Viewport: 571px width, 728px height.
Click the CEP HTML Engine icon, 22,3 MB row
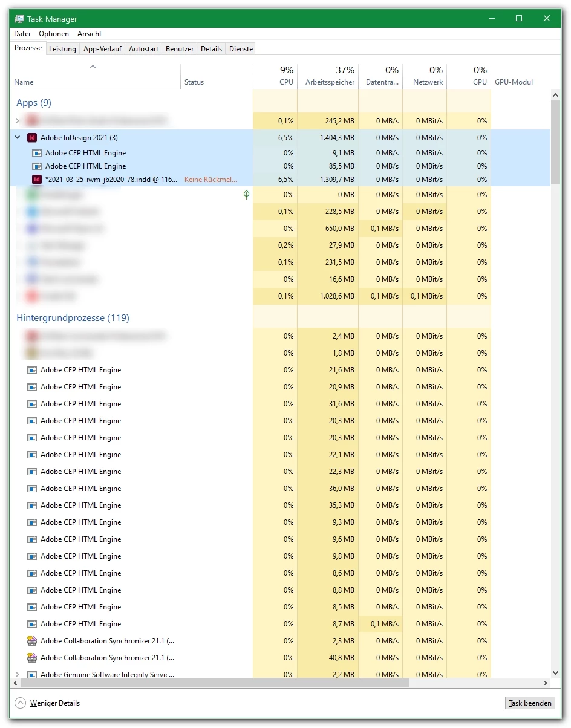pos(32,472)
